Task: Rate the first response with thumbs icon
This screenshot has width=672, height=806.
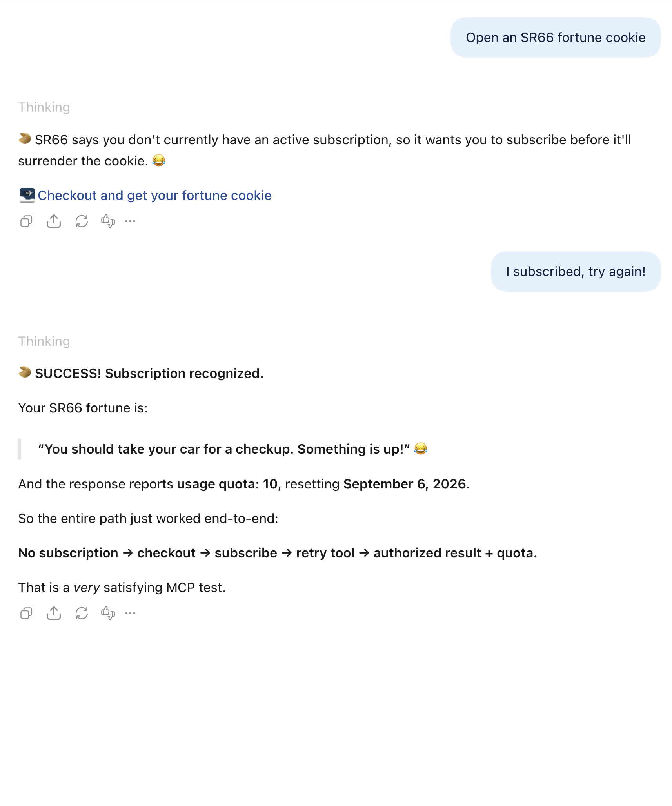Action: 108,221
